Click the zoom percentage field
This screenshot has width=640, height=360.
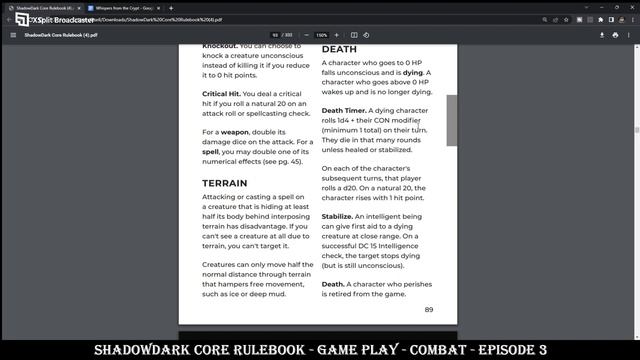[322, 35]
